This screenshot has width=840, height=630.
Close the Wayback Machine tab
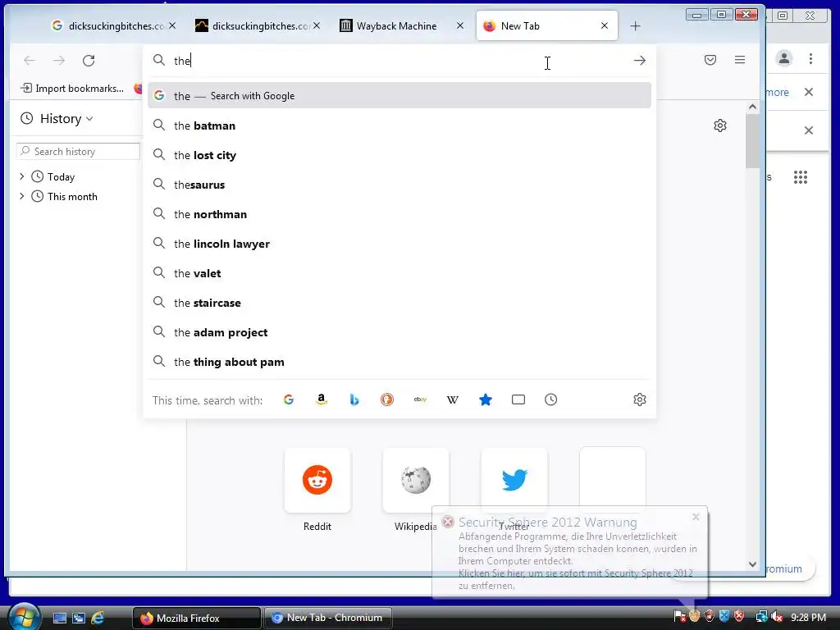click(x=459, y=25)
